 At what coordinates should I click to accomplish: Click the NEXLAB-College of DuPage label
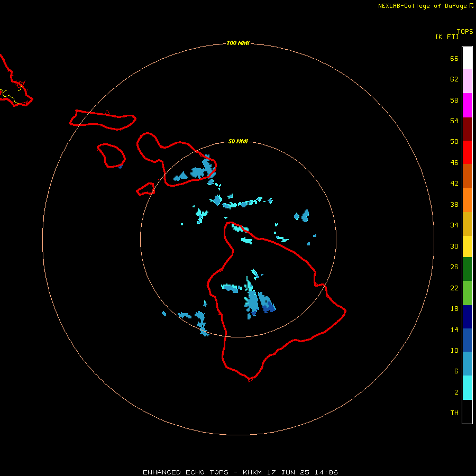pos(422,6)
